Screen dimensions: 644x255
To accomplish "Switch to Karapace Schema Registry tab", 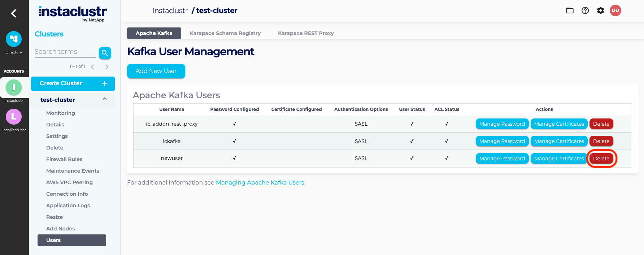I will click(x=225, y=33).
